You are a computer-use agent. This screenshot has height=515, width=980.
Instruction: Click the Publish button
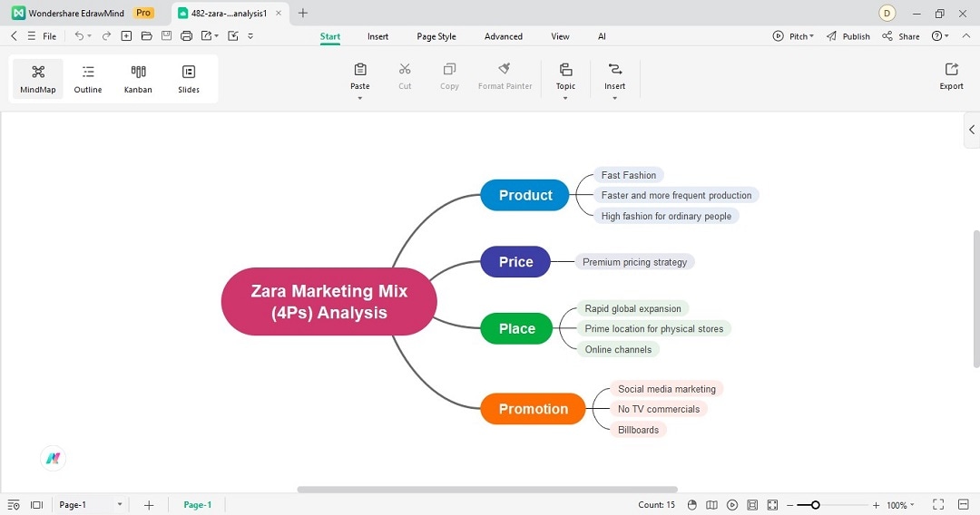click(x=848, y=36)
